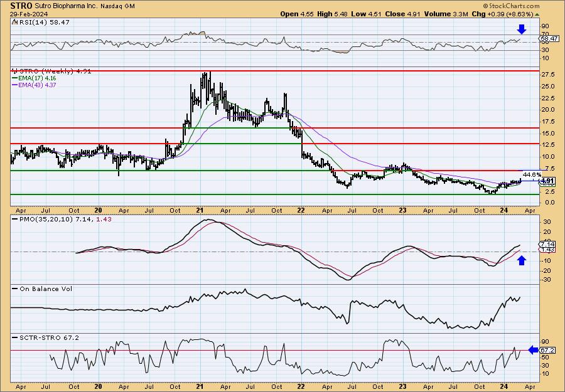Click the 12.5 price axis label
This screenshot has height=392, width=565.
click(547, 145)
